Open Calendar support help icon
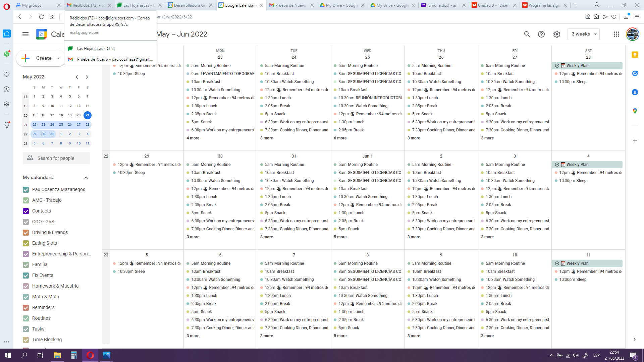644x362 pixels. [x=541, y=34]
